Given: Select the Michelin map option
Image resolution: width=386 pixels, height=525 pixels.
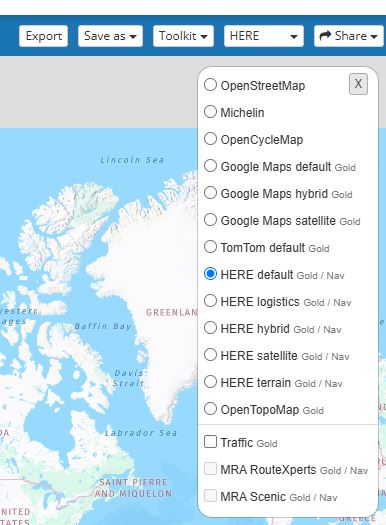Looking at the screenshot, I should [210, 111].
